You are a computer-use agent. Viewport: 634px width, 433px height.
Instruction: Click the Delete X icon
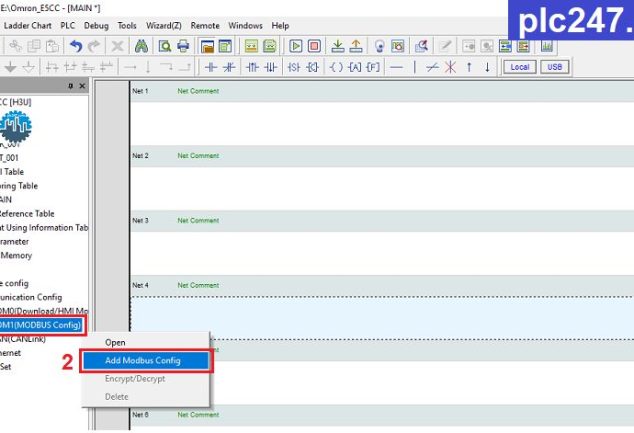pos(117,46)
